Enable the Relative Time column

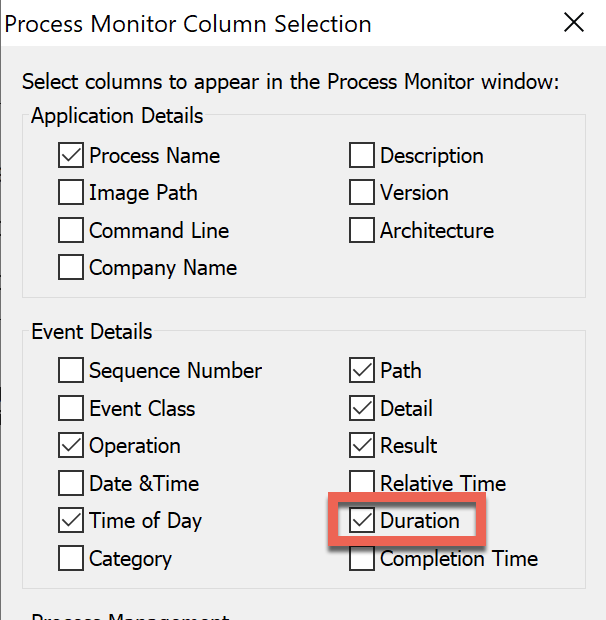pos(362,482)
